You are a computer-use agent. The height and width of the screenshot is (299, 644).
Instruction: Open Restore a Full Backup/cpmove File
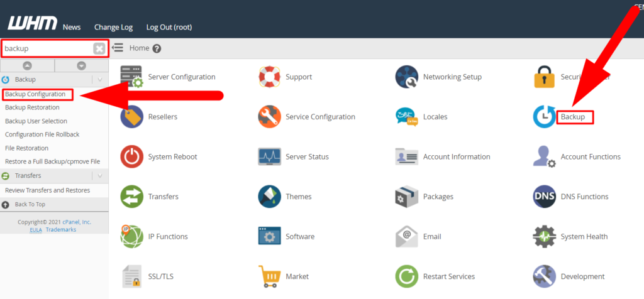(x=53, y=161)
